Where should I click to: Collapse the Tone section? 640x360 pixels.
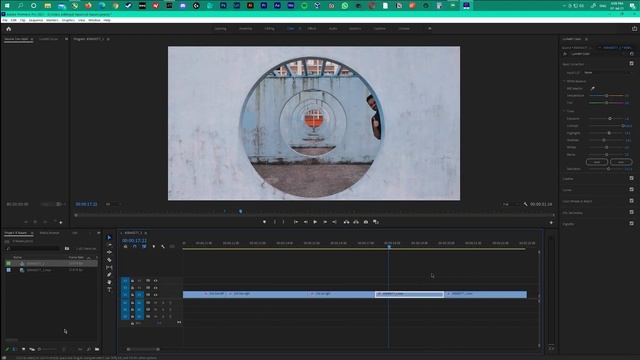pos(565,111)
